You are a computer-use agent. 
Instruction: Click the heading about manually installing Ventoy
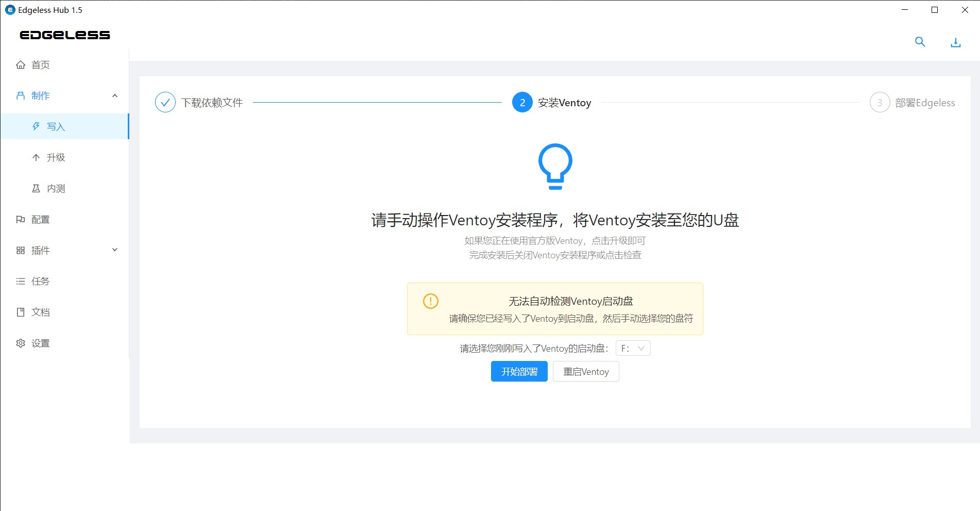(555, 220)
